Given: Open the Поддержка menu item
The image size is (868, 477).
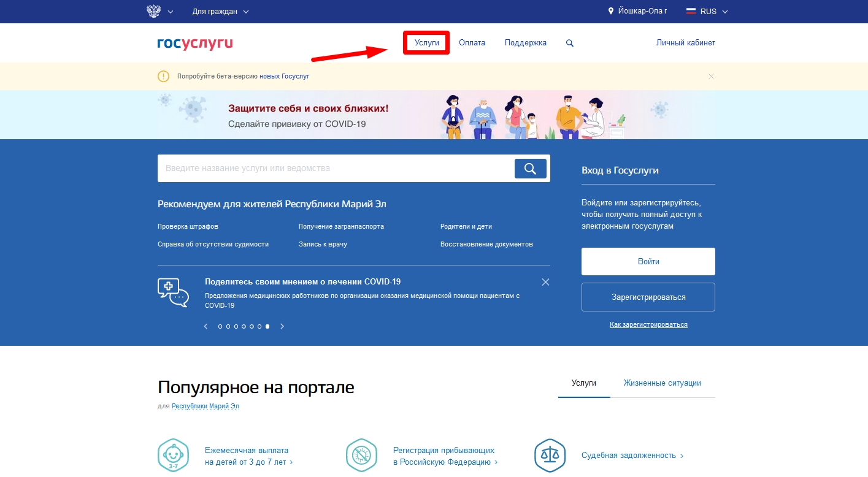Looking at the screenshot, I should coord(526,43).
